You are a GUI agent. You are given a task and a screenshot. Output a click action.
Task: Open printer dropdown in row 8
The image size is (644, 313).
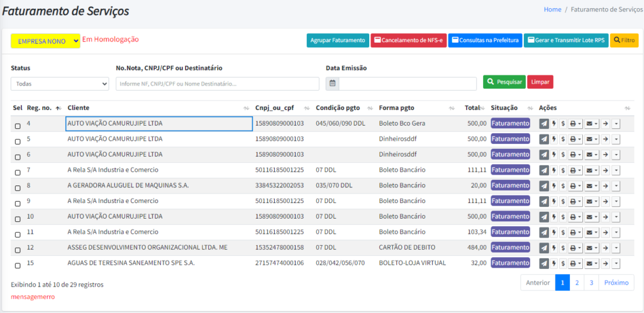[575, 186]
